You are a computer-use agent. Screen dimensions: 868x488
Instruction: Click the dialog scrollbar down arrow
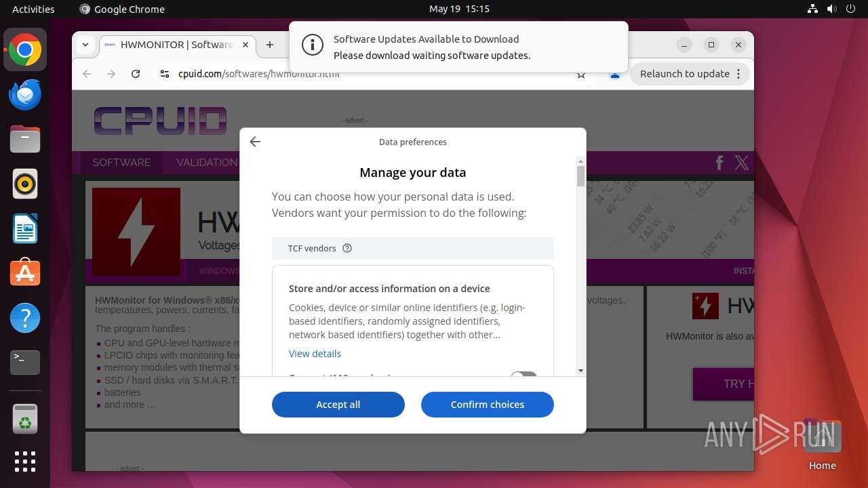[x=580, y=371]
